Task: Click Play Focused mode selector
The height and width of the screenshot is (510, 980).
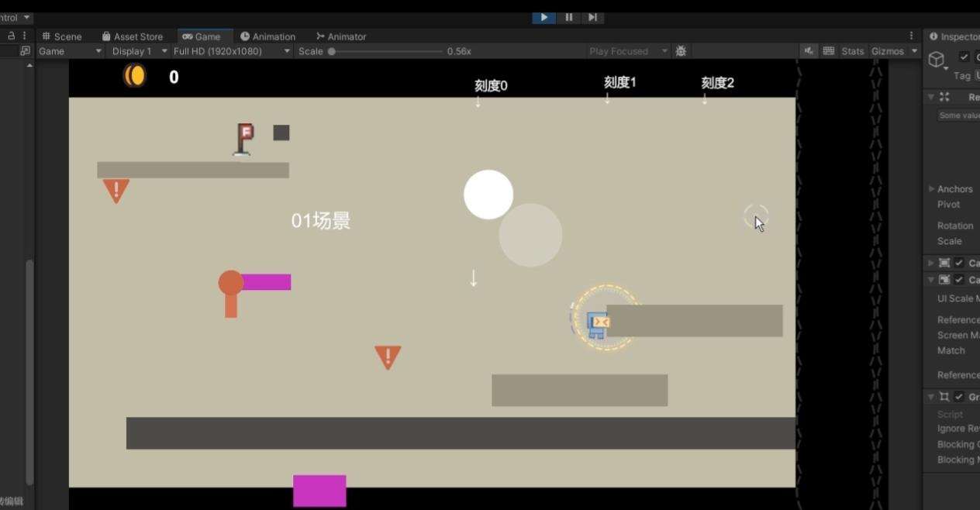Action: click(626, 51)
